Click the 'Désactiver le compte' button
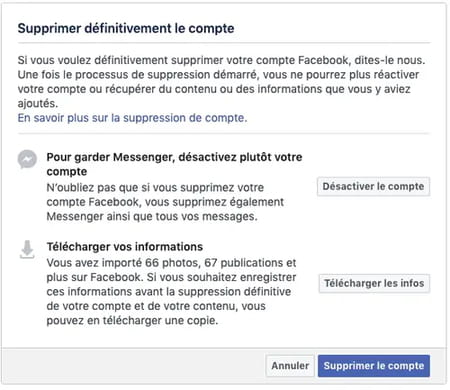 [x=373, y=186]
